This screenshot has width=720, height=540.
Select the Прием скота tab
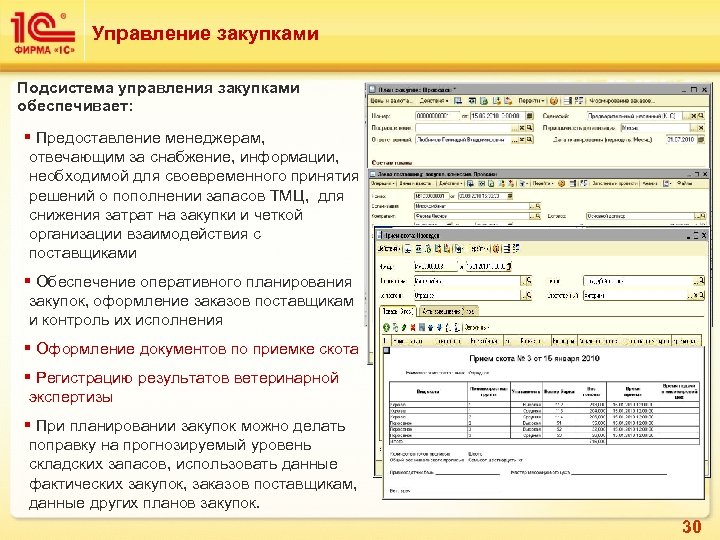pos(397,311)
